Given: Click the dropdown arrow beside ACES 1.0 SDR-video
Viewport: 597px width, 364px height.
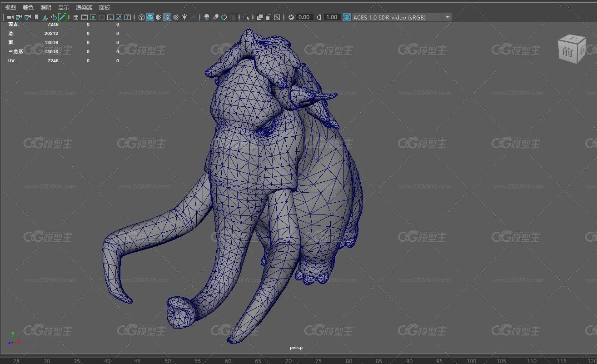Looking at the screenshot, I should click(448, 17).
